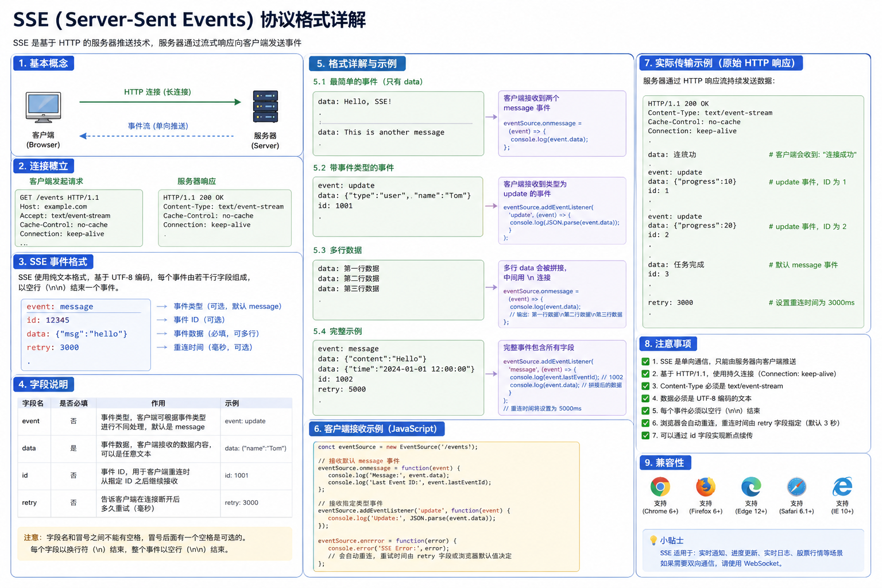
Task: Click the Safari compass icon
Action: tap(796, 487)
